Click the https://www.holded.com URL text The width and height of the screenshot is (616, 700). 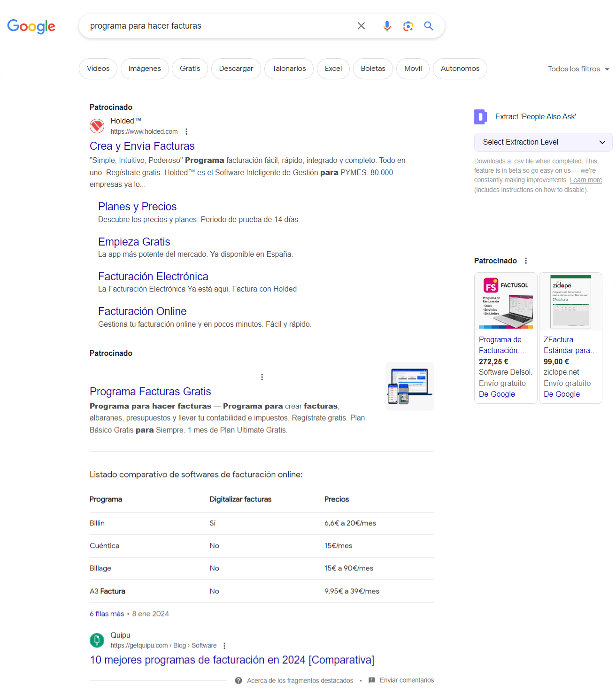click(144, 131)
